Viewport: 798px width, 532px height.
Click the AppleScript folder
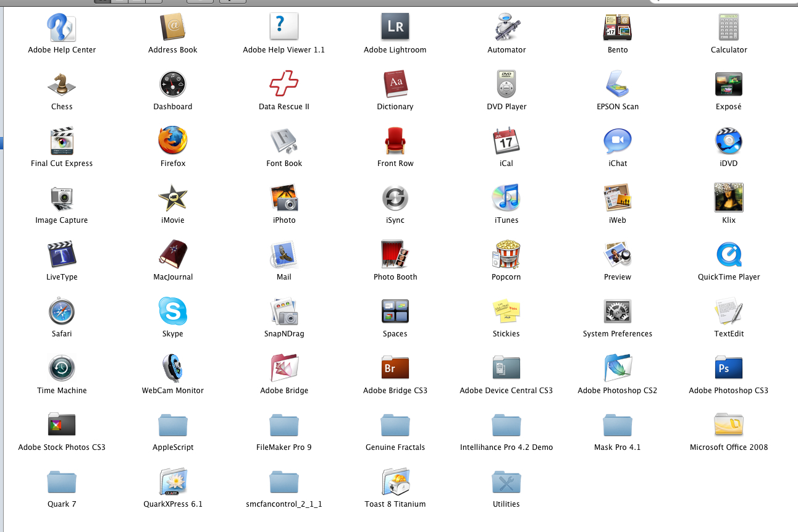pyautogui.click(x=173, y=425)
